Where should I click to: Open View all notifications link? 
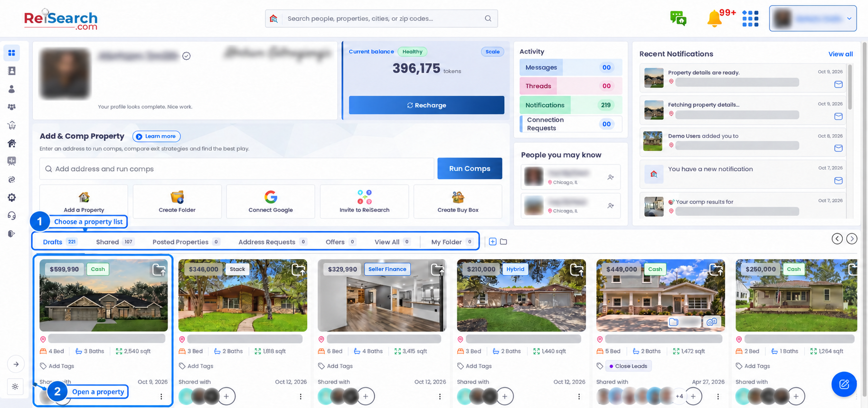pos(840,54)
